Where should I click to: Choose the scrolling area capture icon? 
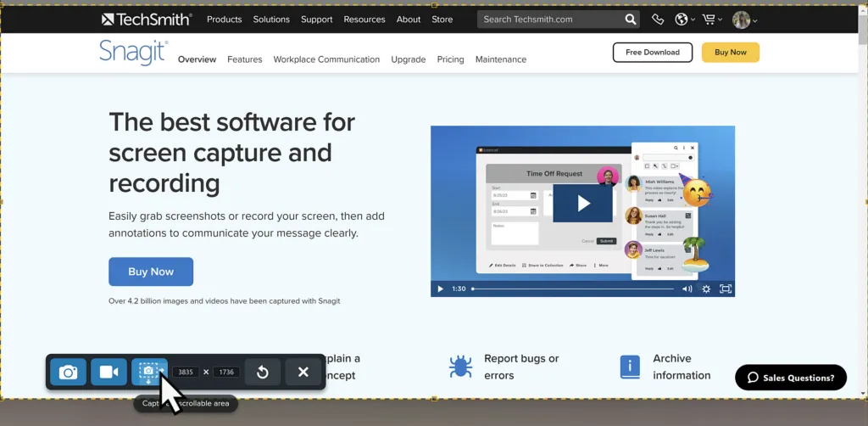[x=149, y=373]
